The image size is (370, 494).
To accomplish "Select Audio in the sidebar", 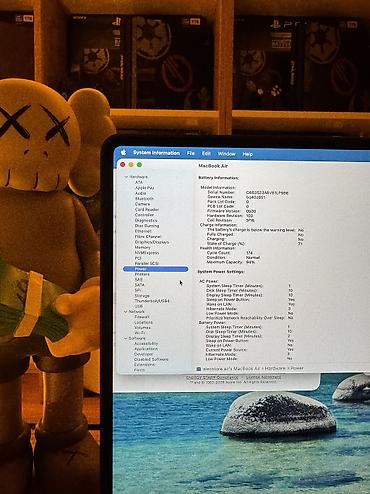I will (x=141, y=193).
